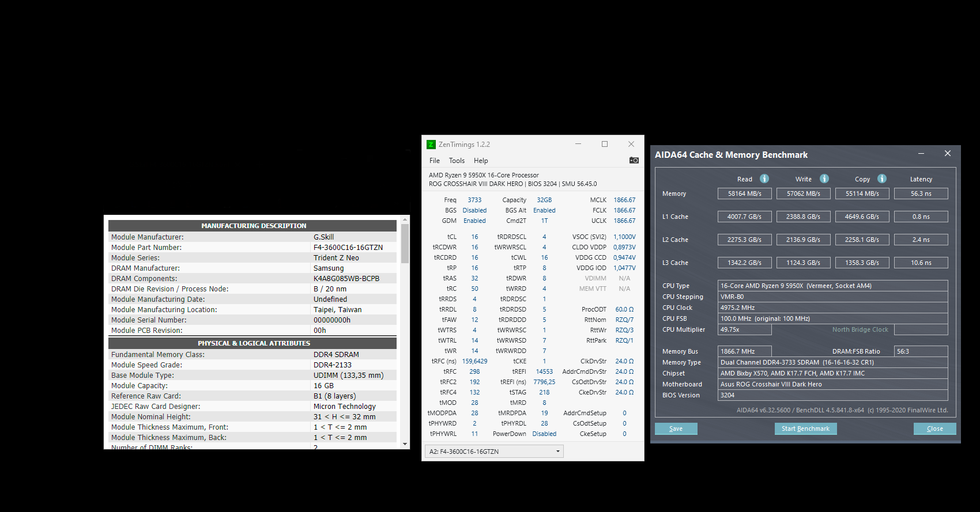This screenshot has width=980, height=512.
Task: Click the Memory Write 57062 MB/s field
Action: [804, 194]
